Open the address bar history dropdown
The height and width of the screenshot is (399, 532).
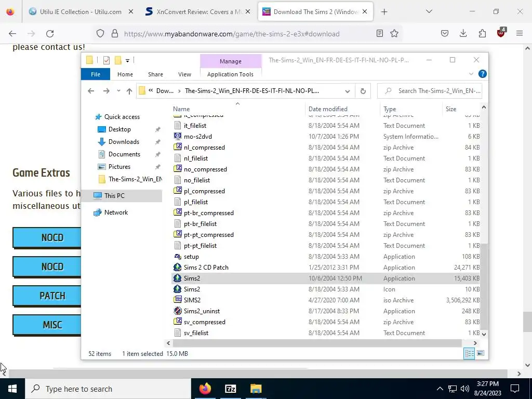tap(348, 91)
